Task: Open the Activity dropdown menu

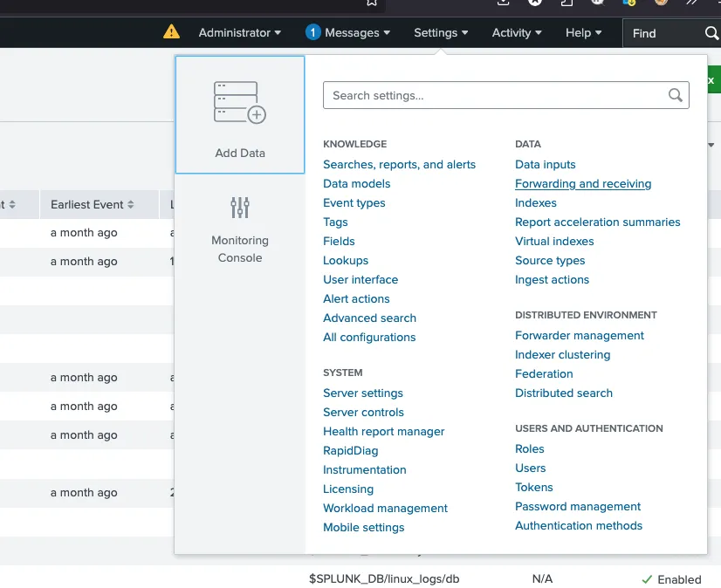Action: click(x=517, y=33)
